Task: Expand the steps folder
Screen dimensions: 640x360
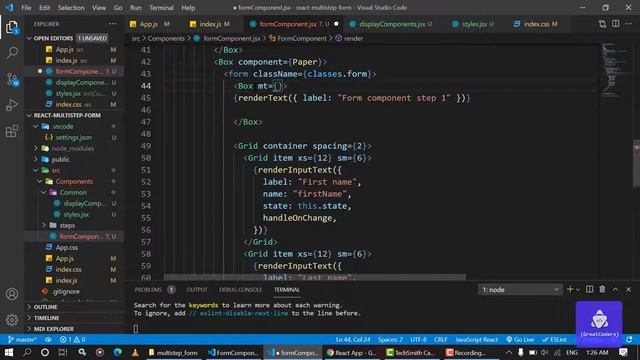Action: tap(44, 225)
